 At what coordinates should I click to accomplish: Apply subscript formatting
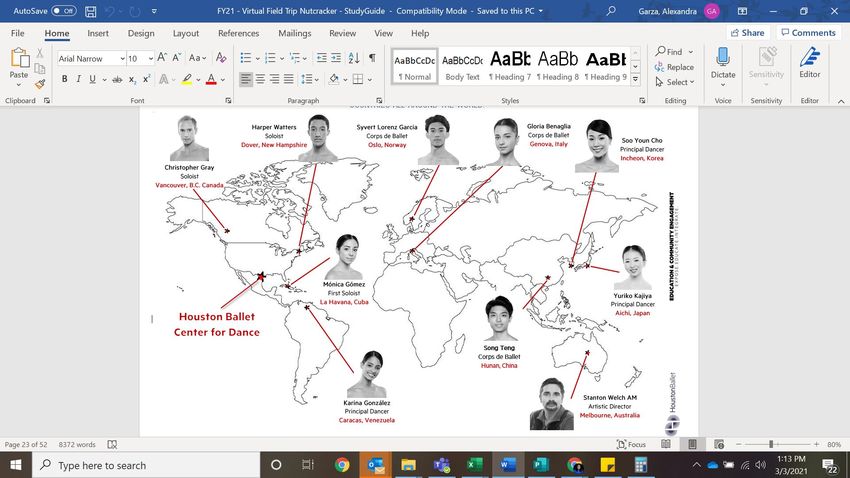(132, 79)
